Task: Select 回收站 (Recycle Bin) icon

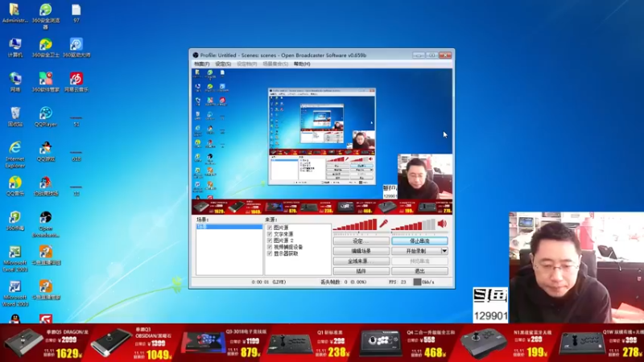Action: pyautogui.click(x=14, y=117)
